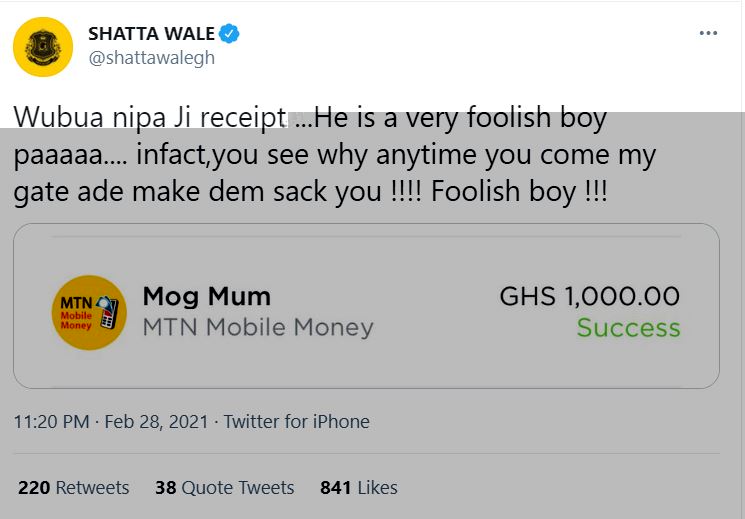
Task: Open the three-dot more options menu
Action: click(x=708, y=33)
